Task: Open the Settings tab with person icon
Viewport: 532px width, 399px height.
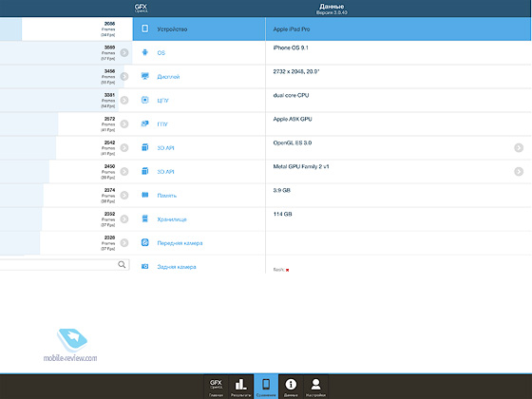Action: click(x=315, y=387)
